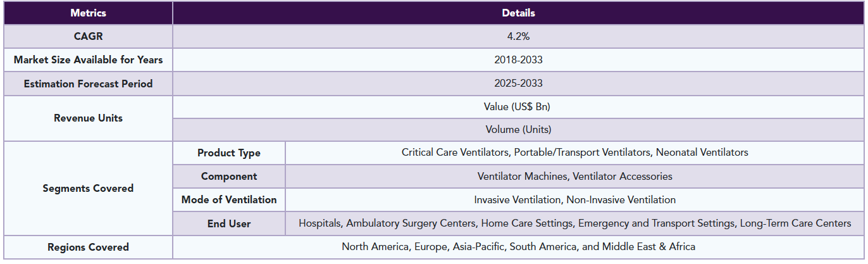This screenshot has height=264, width=868.
Task: Click the 4.2% CAGR value cell
Action: 518,36
